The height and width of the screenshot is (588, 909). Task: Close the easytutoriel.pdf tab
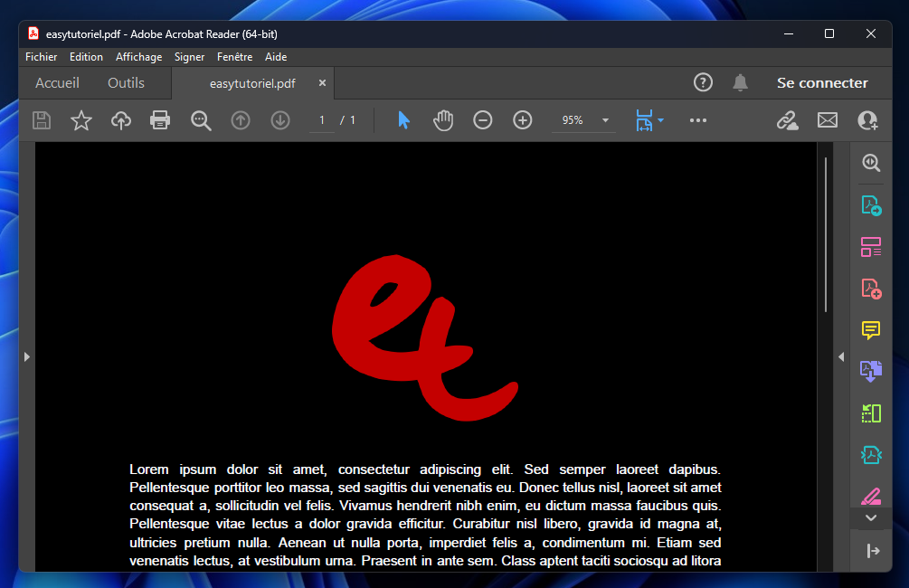pyautogui.click(x=322, y=83)
